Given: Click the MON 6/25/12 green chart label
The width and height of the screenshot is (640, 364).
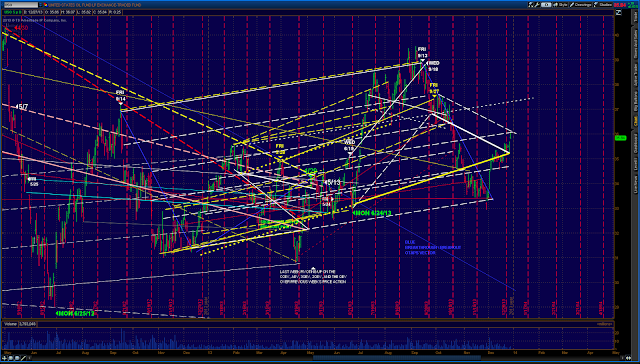Looking at the screenshot, I should pos(75,314).
